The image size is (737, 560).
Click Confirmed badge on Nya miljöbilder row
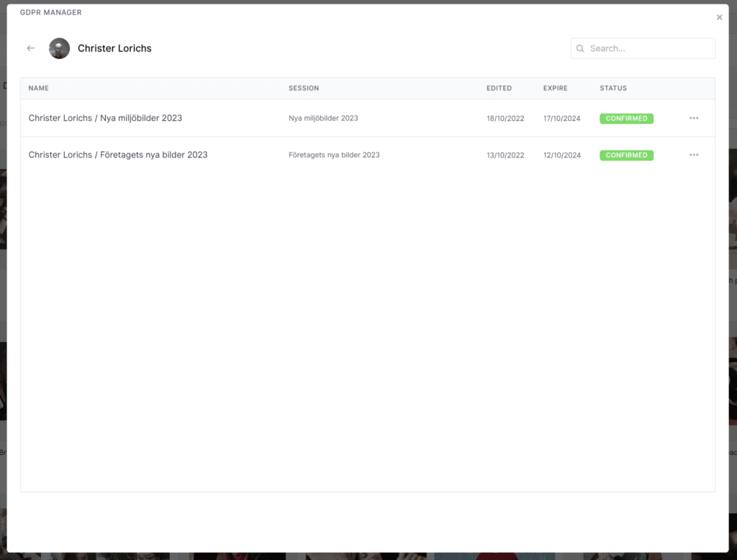pyautogui.click(x=627, y=119)
